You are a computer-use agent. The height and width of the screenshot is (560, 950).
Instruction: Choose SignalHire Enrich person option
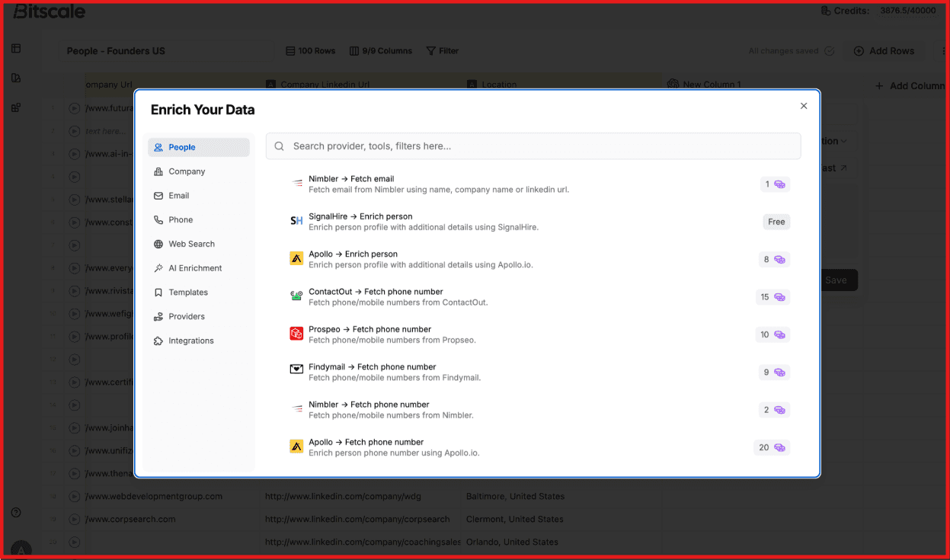coord(539,222)
